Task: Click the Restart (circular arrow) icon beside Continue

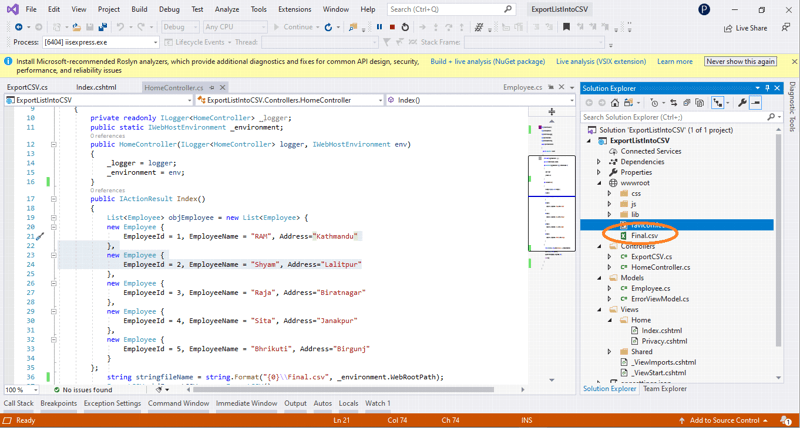Action: point(329,27)
